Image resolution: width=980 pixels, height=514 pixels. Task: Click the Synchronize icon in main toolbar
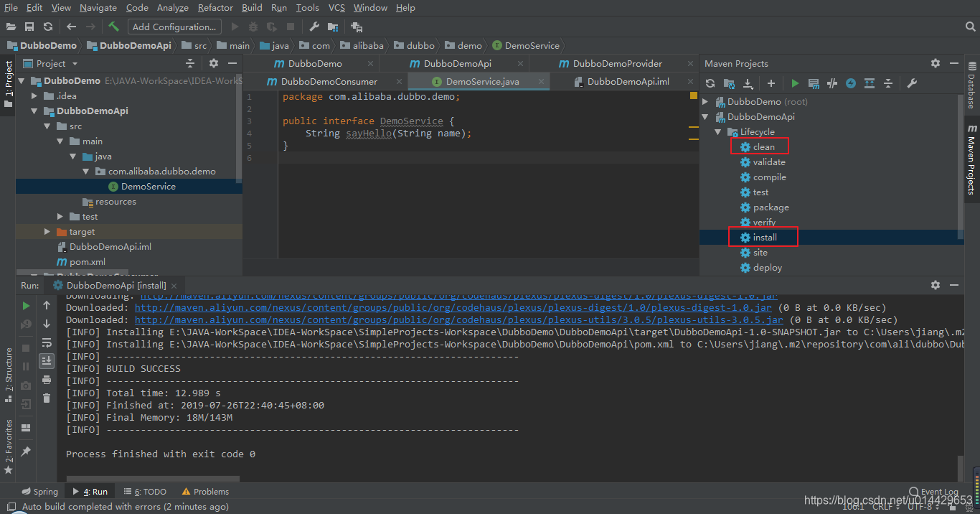pyautogui.click(x=48, y=27)
